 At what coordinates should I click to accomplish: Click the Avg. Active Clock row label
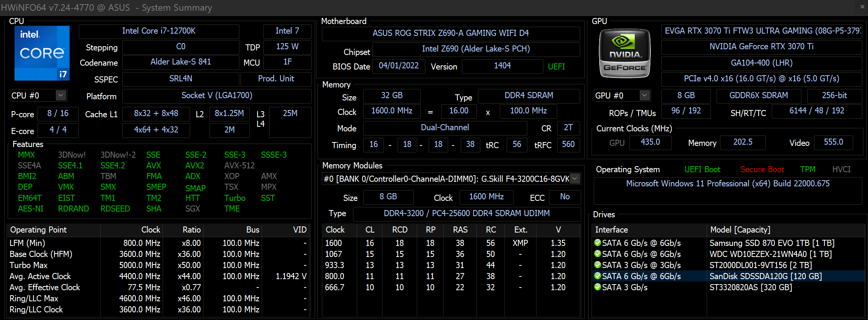tap(40, 276)
